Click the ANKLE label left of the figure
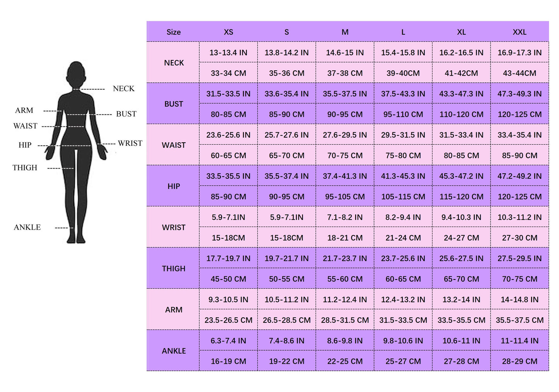The height and width of the screenshot is (392, 559). tap(27, 227)
